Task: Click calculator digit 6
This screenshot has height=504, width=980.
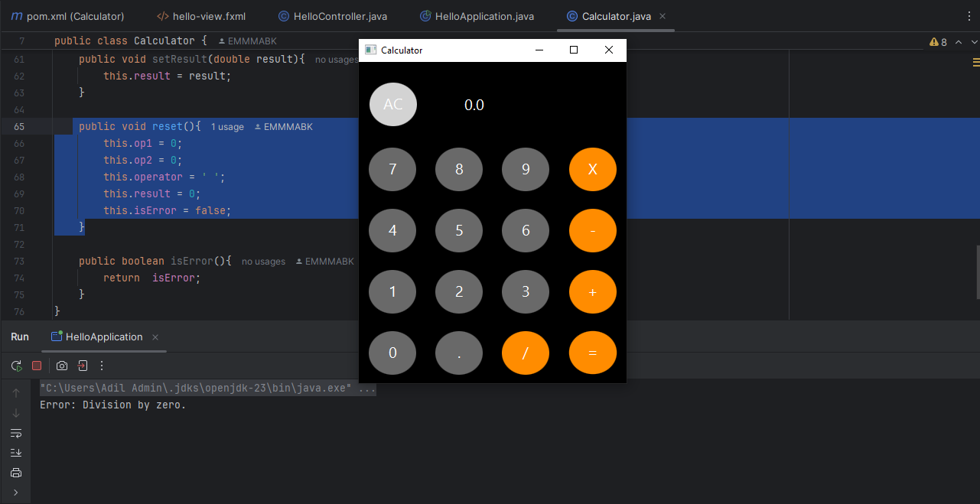Action: tap(526, 230)
